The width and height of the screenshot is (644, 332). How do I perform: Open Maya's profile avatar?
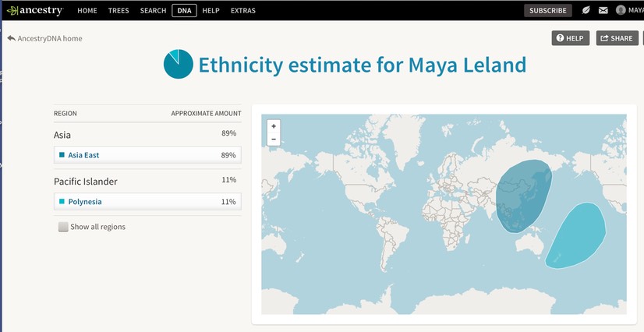[621, 10]
